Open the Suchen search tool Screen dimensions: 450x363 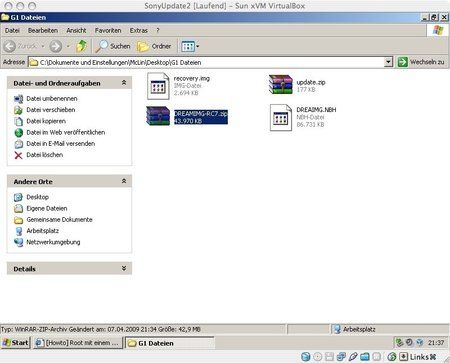[x=113, y=46]
